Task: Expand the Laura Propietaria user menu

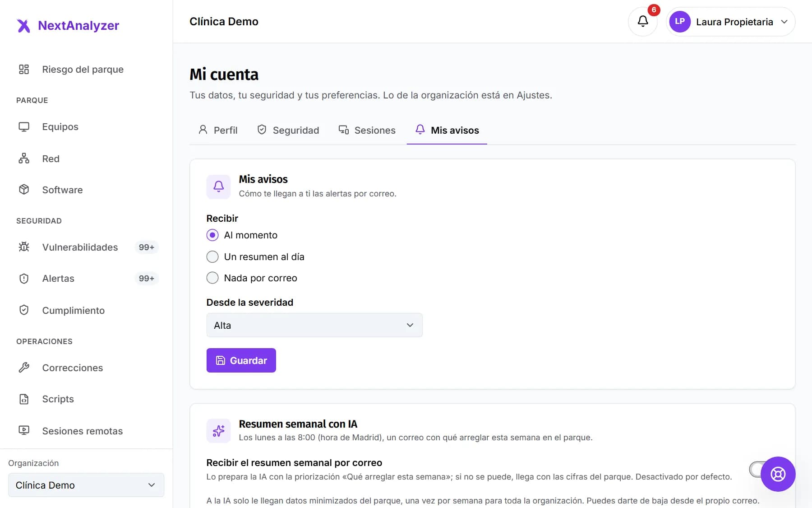Action: (x=731, y=22)
